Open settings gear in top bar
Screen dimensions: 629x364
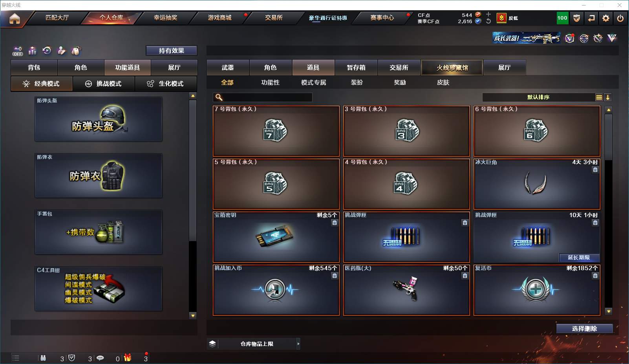606,18
